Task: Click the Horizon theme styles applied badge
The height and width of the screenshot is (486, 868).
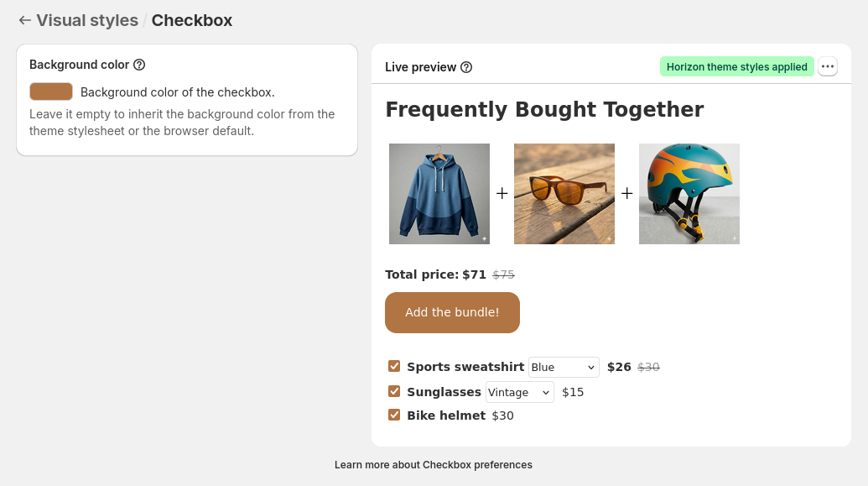Action: pyautogui.click(x=736, y=67)
